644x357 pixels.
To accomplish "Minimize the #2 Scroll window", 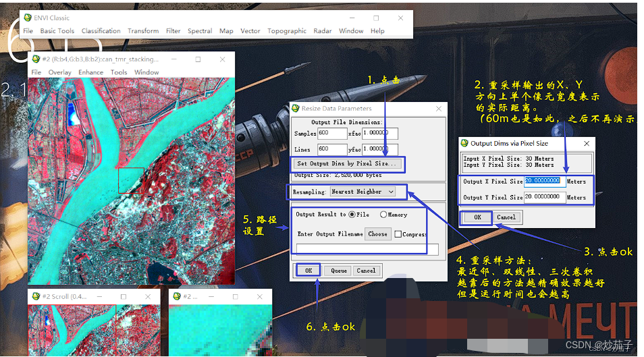I will [99, 296].
